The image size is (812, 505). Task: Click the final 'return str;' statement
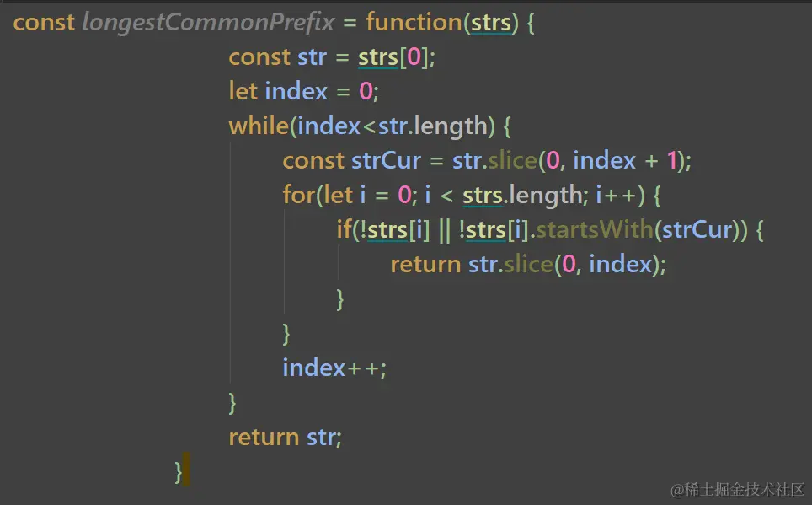pyautogui.click(x=286, y=438)
